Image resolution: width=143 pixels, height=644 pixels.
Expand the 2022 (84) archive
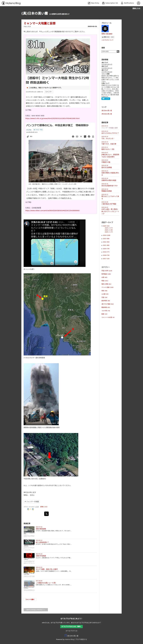102,242
